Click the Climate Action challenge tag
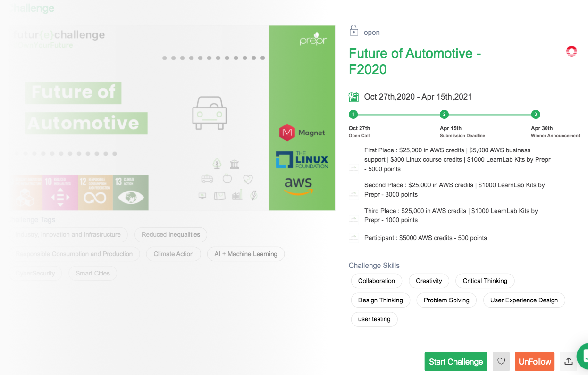 [174, 254]
